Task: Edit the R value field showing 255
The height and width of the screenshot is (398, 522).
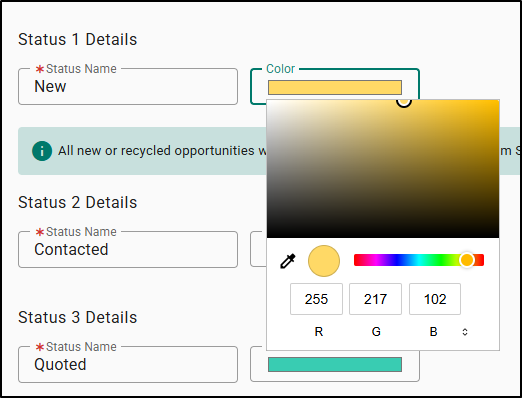Action: (x=316, y=299)
